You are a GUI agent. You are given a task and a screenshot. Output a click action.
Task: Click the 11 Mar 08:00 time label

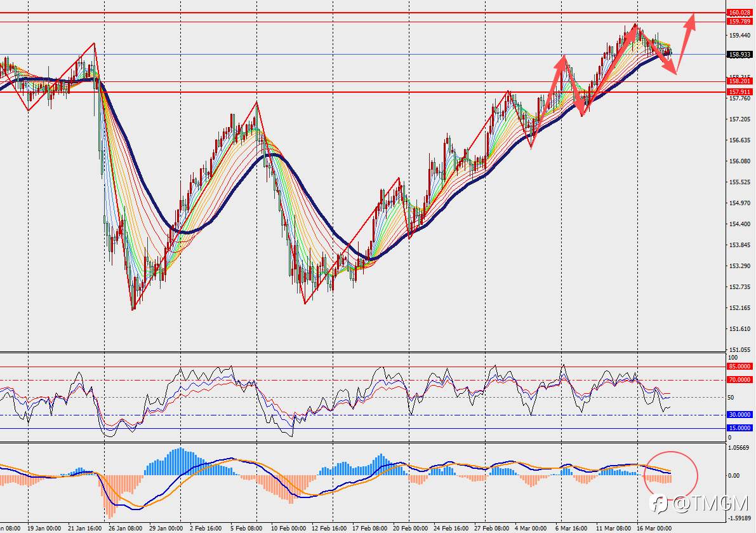click(x=613, y=528)
